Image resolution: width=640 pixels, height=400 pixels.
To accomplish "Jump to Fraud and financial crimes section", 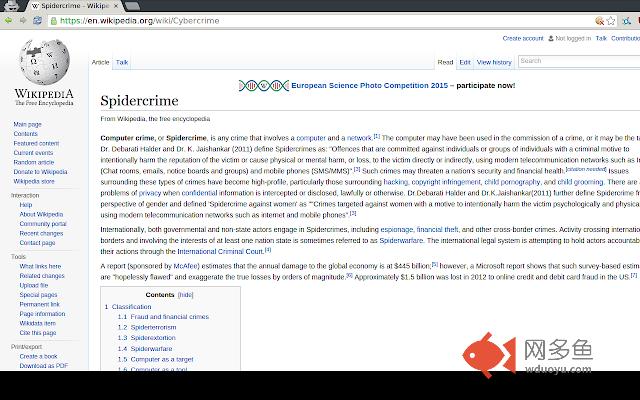I will [169, 317].
